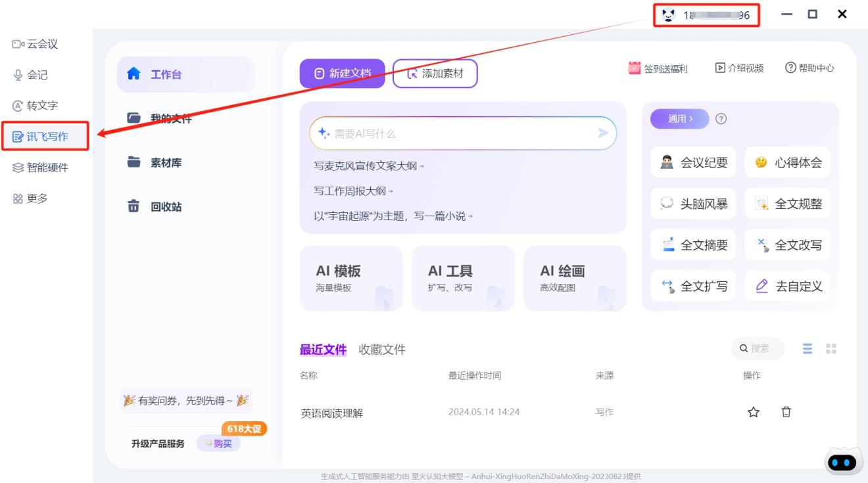Click the send arrow icon in AI input

(x=603, y=133)
